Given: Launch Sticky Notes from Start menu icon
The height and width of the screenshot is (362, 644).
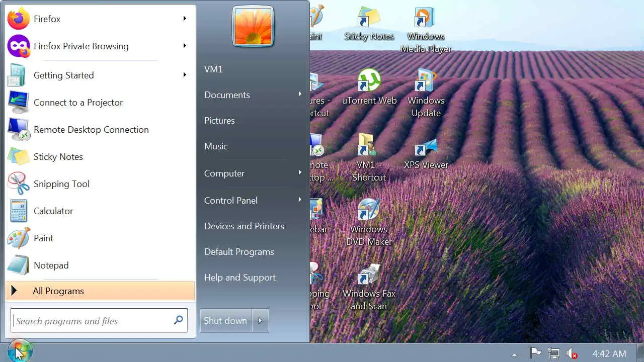Looking at the screenshot, I should [19, 157].
